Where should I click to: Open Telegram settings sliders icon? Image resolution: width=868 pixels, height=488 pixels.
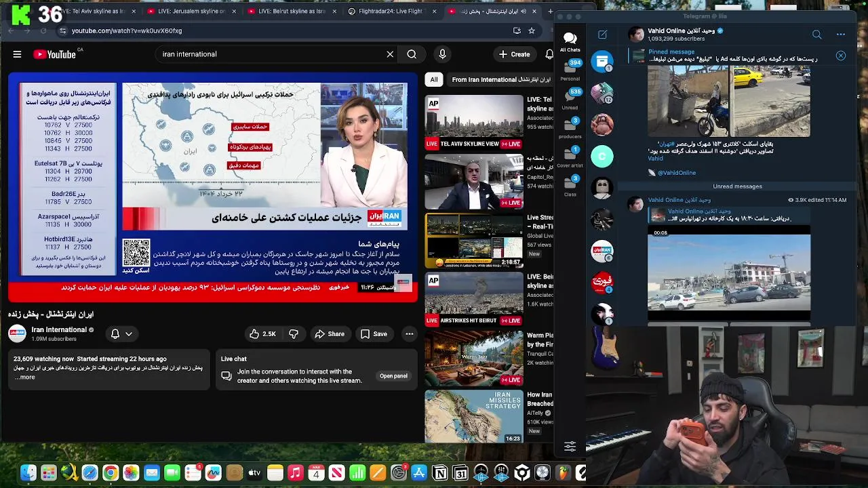click(570, 446)
